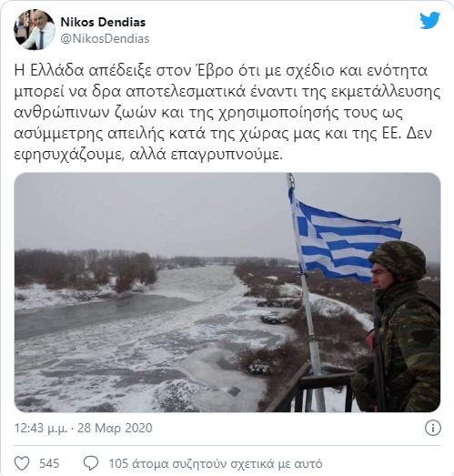This screenshot has height=476, width=454.
Task: Click the soldier in the photo
Action: click(398, 327)
